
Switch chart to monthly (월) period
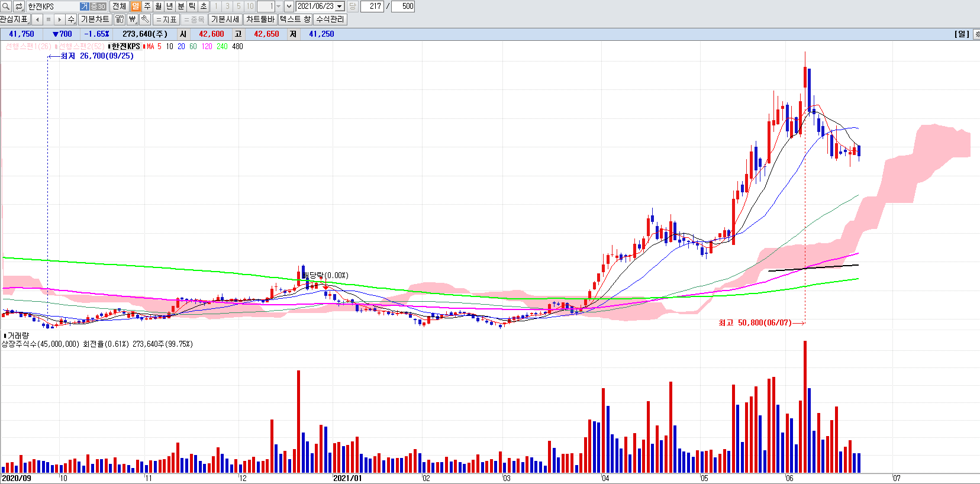pos(159,7)
